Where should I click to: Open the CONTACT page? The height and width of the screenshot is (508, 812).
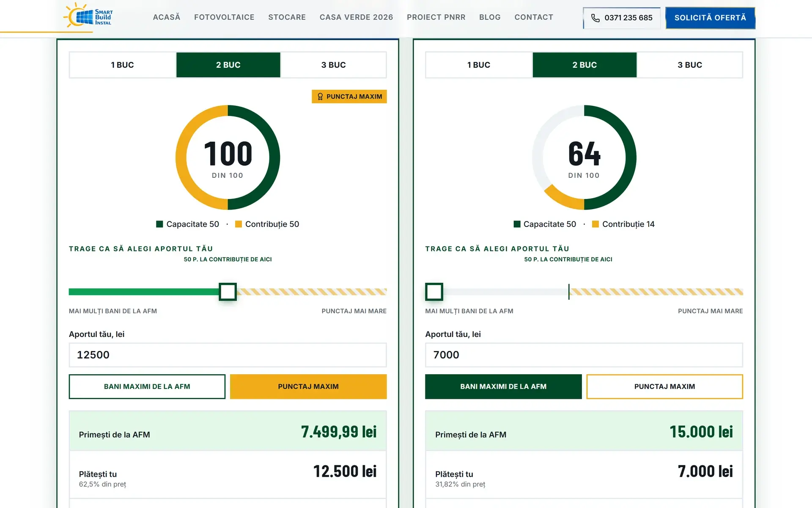point(534,17)
